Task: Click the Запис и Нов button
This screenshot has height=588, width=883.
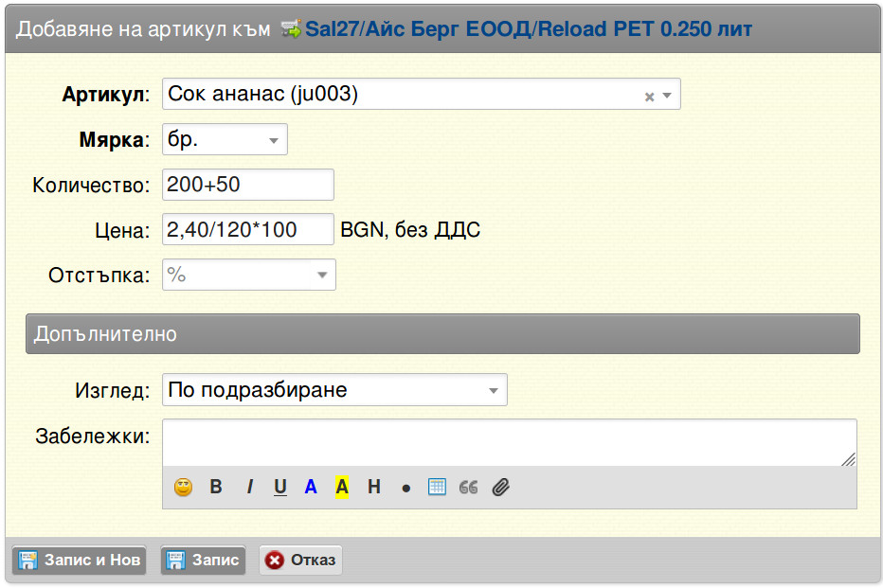Action: (x=80, y=561)
